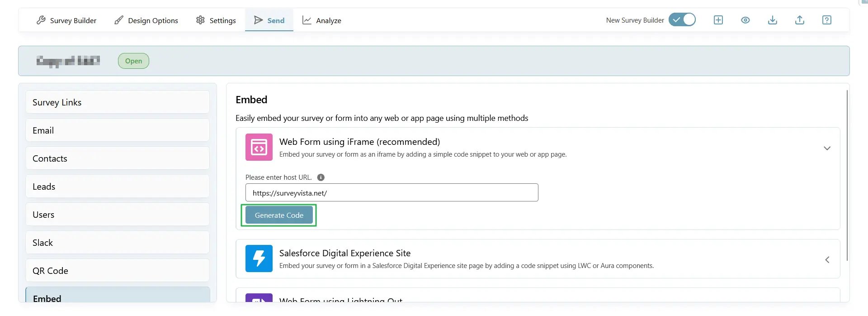The width and height of the screenshot is (868, 316).
Task: Click the chart icon beside Analyze
Action: click(307, 20)
